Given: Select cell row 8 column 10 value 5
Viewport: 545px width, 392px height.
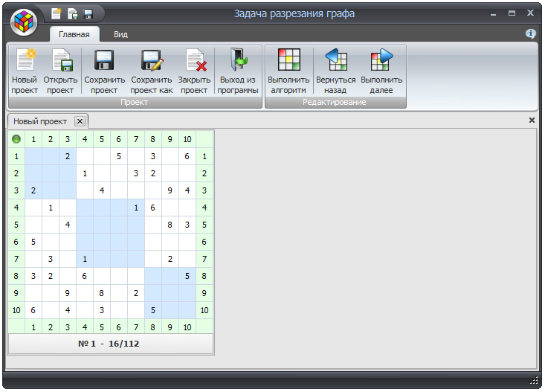Looking at the screenshot, I should click(187, 276).
